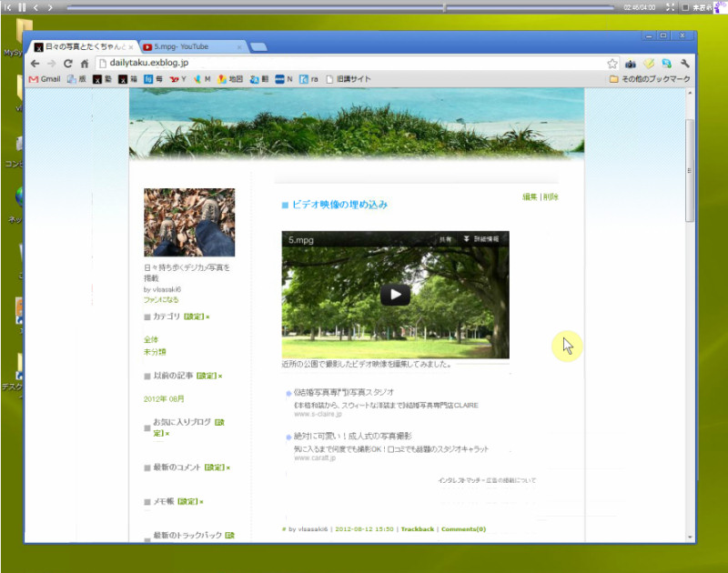Close the 5.mpg - YouTube tab
Screen dimensions: 728x573
(239, 47)
